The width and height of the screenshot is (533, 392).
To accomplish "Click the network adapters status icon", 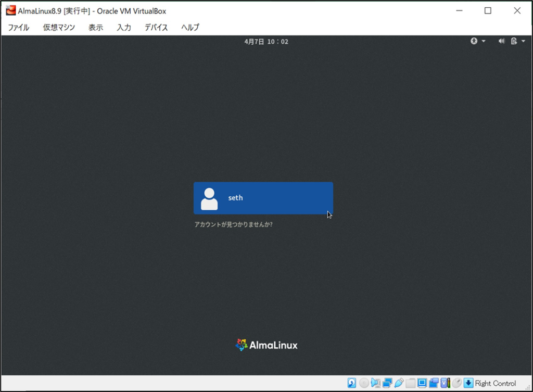I will click(387, 383).
